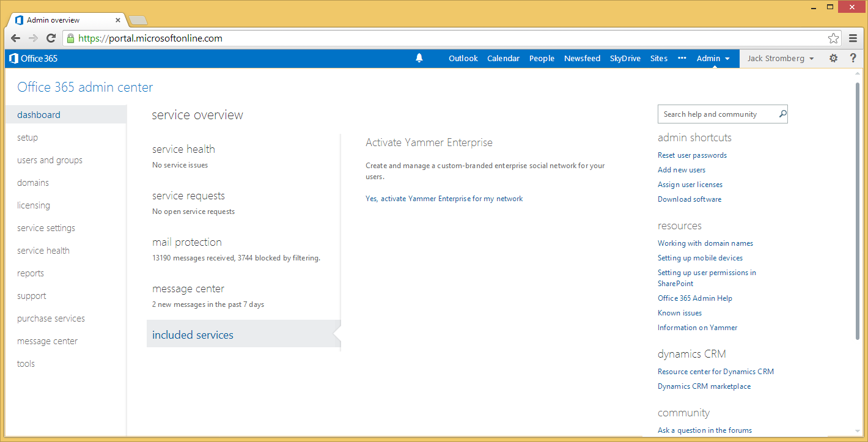868x442 pixels.
Task: Open the Jack Stromberg user menu
Action: 781,58
